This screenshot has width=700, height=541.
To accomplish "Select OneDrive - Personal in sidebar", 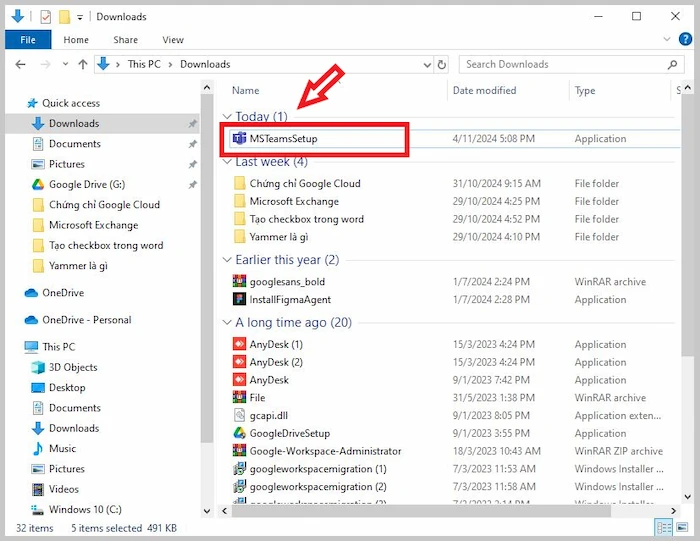I will tap(87, 320).
